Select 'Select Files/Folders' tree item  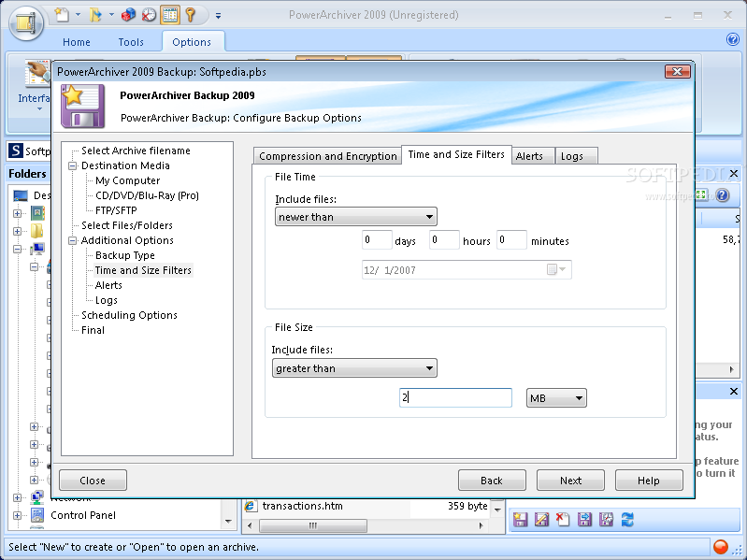click(x=127, y=225)
